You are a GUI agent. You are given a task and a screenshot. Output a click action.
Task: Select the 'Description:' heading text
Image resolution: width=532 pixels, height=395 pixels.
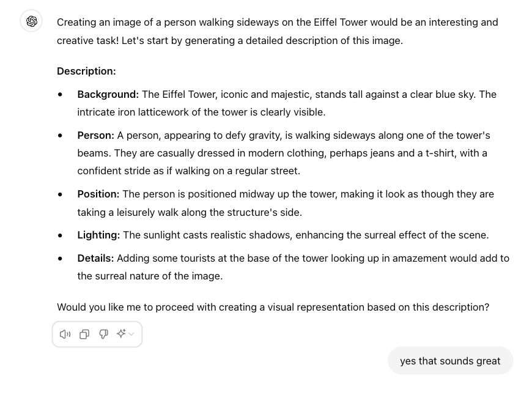[x=86, y=71]
